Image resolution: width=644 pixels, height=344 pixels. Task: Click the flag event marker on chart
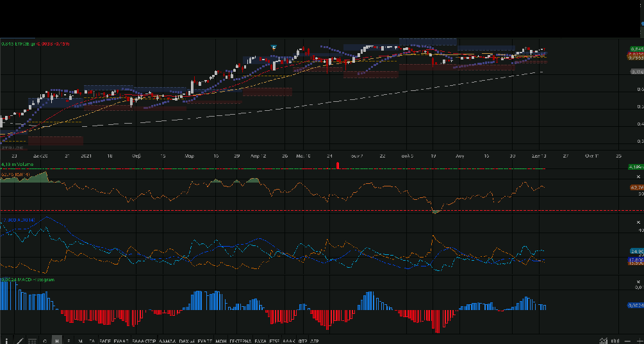[x=274, y=48]
